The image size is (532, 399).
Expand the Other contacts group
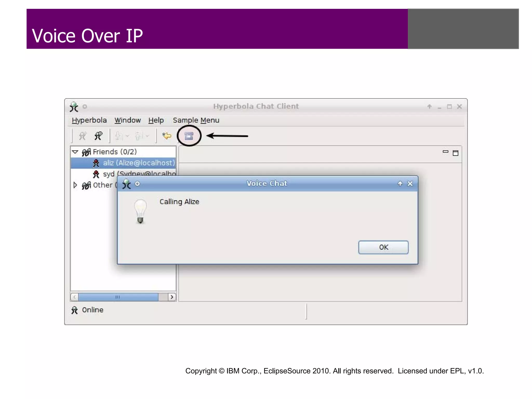click(x=75, y=185)
